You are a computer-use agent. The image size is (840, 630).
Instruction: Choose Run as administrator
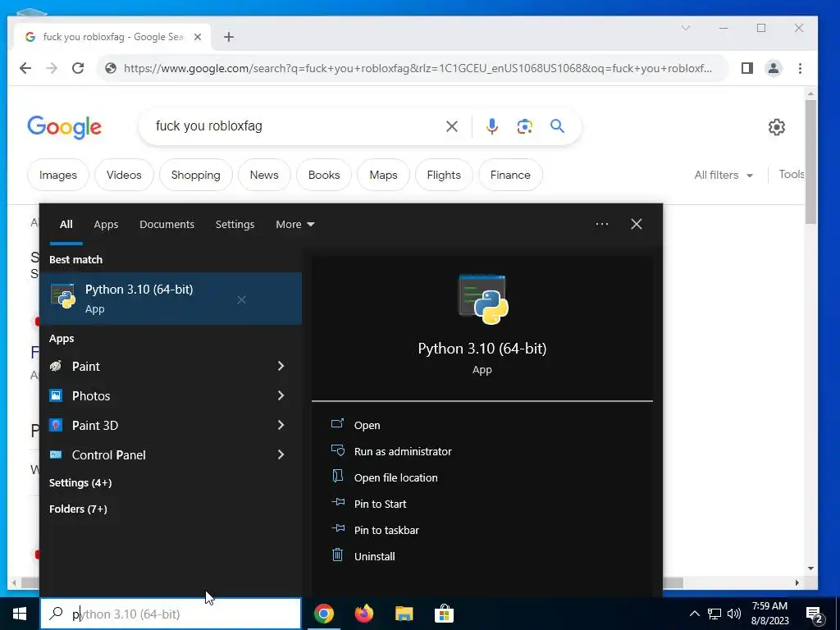click(403, 452)
